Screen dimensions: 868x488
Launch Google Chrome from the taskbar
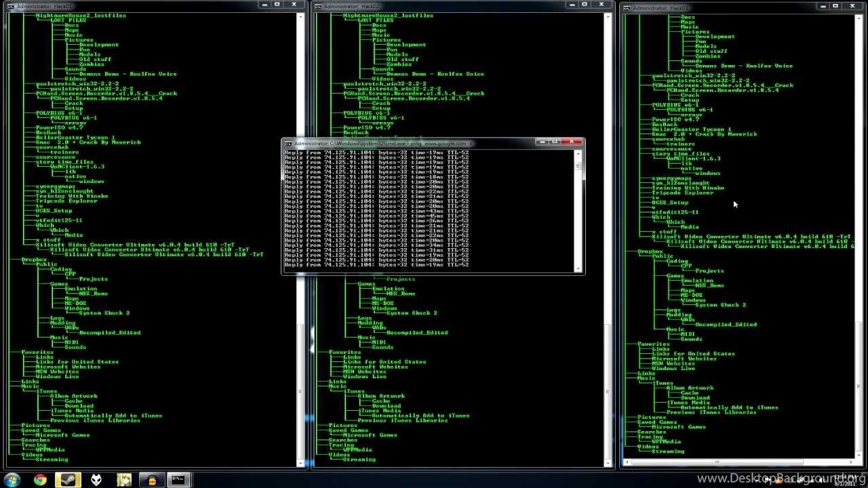click(40, 480)
